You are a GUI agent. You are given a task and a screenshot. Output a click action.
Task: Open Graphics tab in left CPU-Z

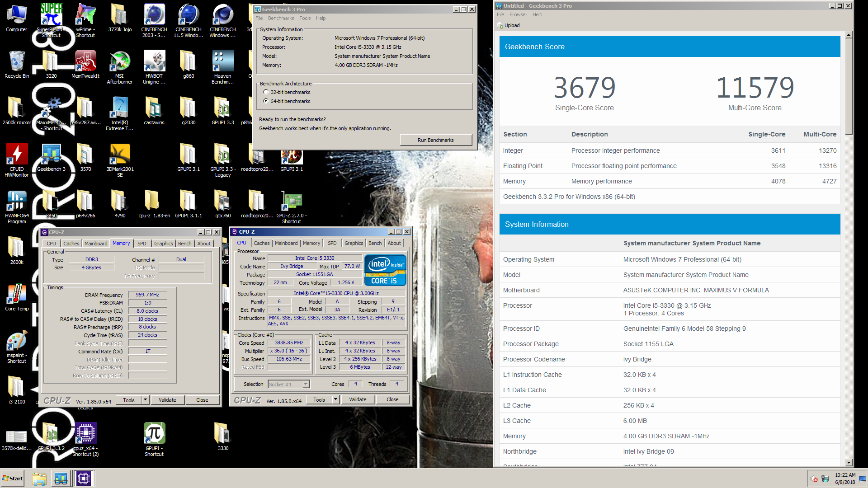pos(163,244)
